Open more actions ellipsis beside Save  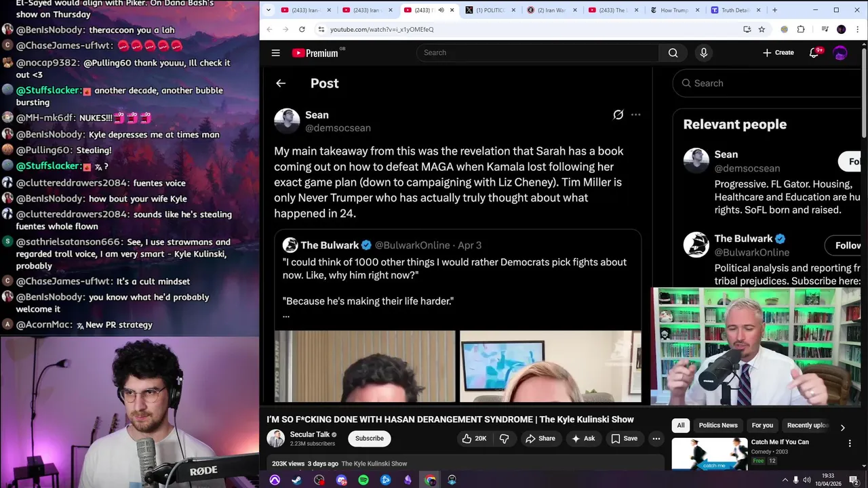[656, 439]
